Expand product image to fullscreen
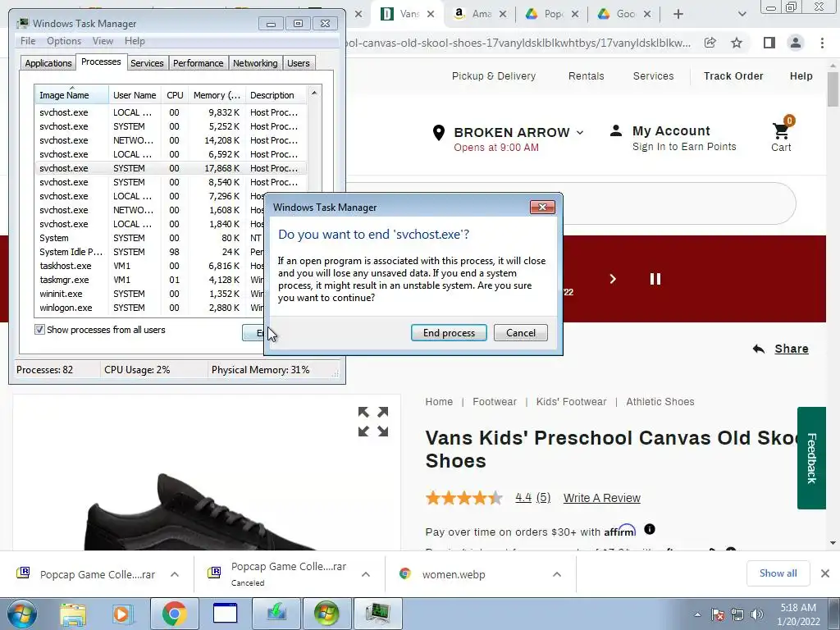 tap(373, 422)
